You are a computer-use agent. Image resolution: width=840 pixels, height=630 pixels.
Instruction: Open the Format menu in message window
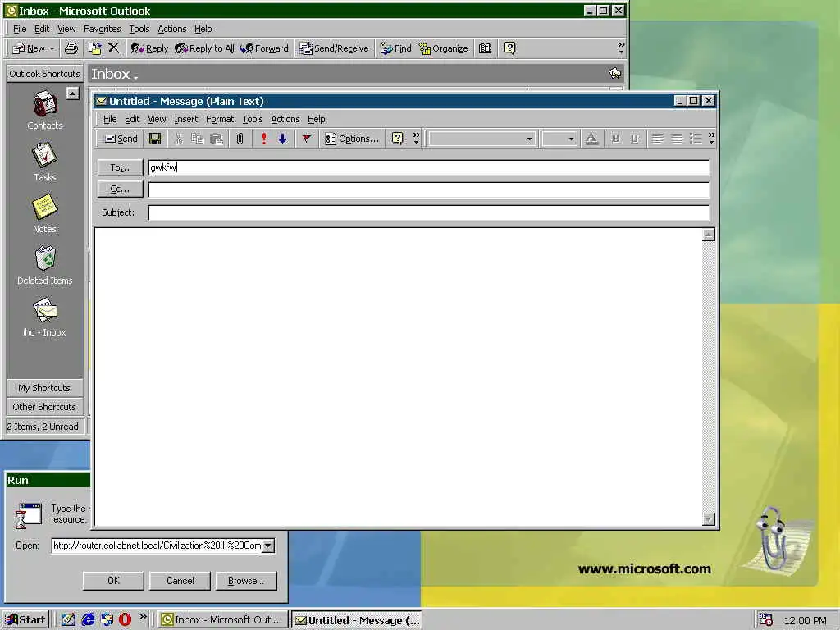click(220, 119)
